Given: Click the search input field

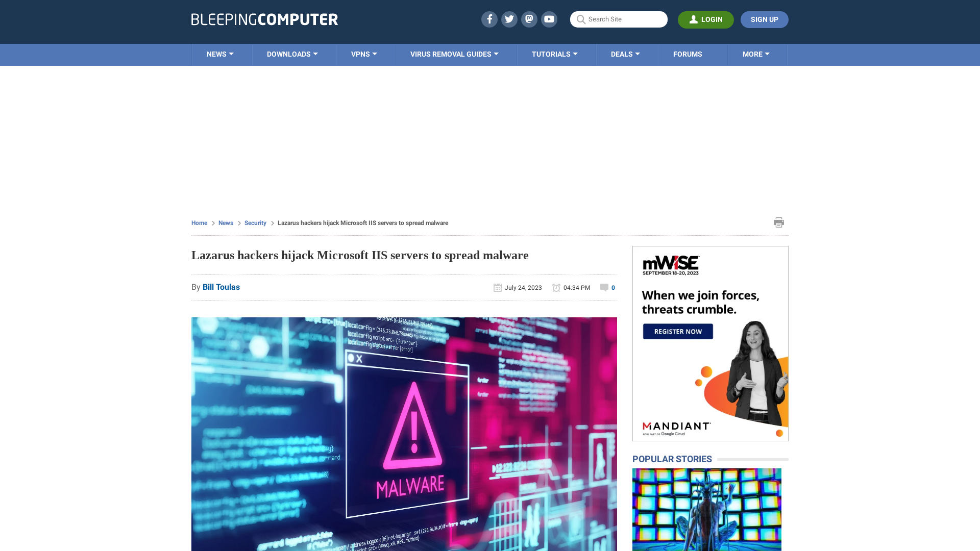Looking at the screenshot, I should (x=619, y=19).
